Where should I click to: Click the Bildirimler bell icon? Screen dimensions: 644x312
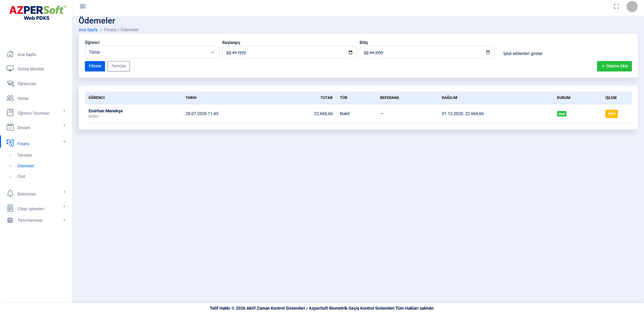coord(10,194)
